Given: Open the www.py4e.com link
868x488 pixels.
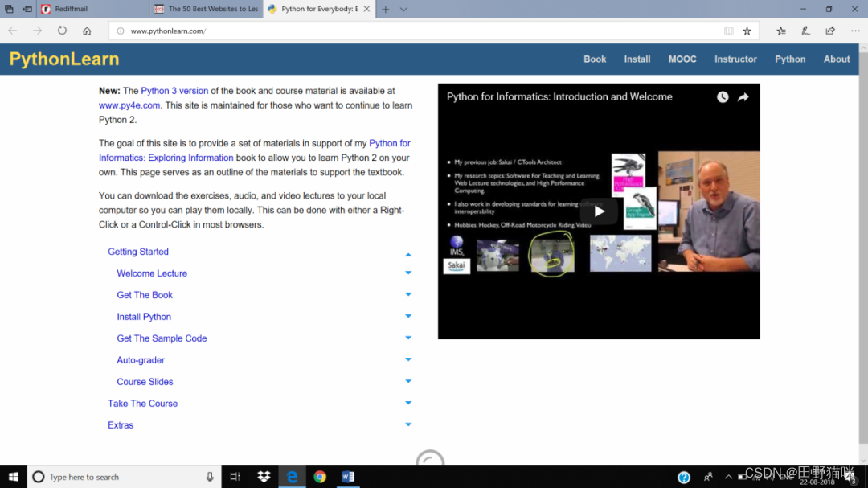Looking at the screenshot, I should [129, 105].
